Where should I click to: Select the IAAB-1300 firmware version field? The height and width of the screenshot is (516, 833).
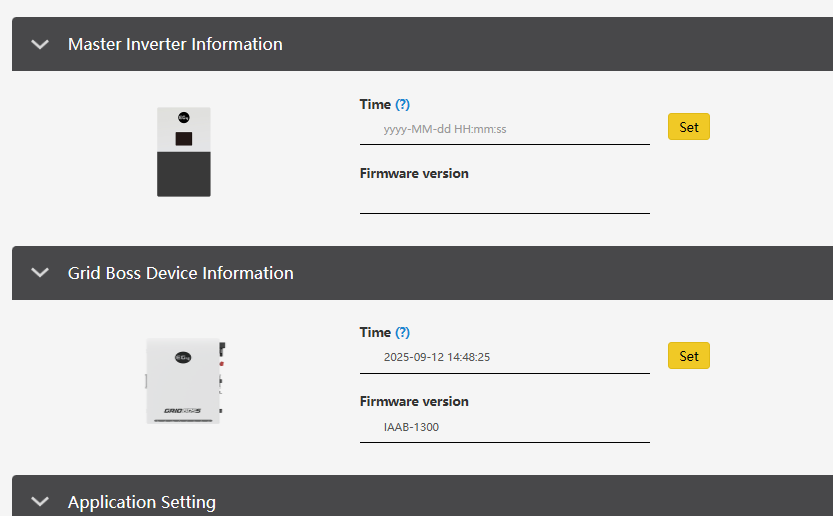coord(505,427)
